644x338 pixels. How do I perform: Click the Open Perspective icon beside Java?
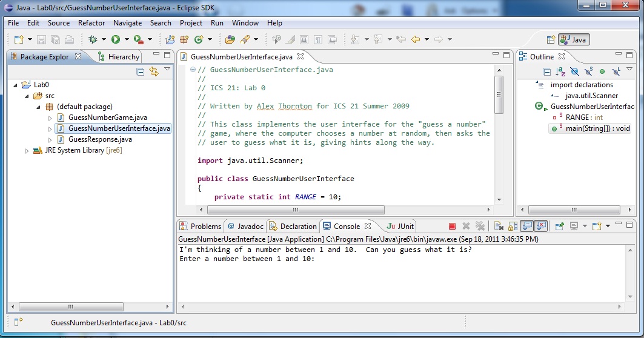[551, 39]
